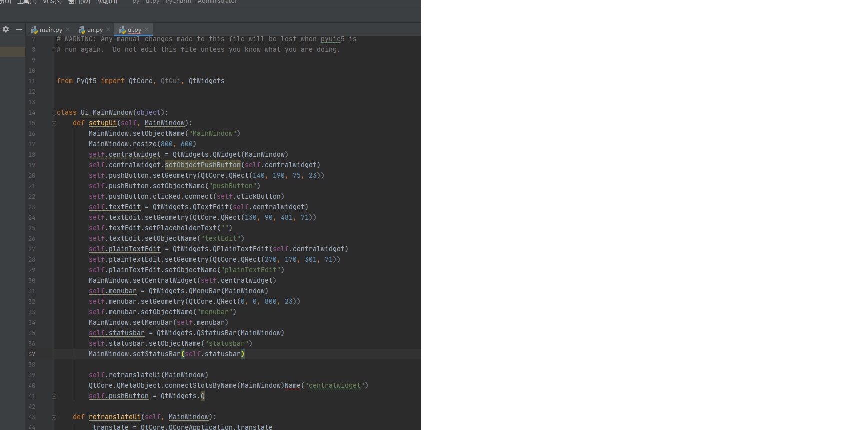The height and width of the screenshot is (430, 868).
Task: Open the VCS menu
Action: click(x=52, y=2)
